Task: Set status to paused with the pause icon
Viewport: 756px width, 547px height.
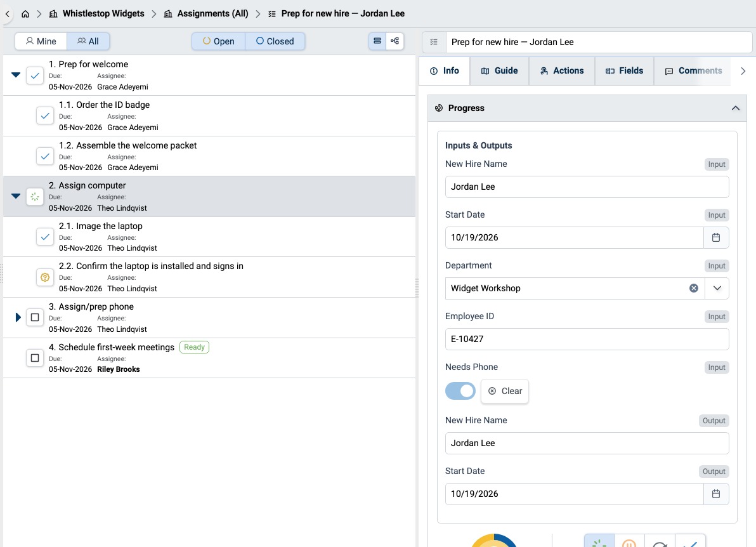Action: click(629, 542)
